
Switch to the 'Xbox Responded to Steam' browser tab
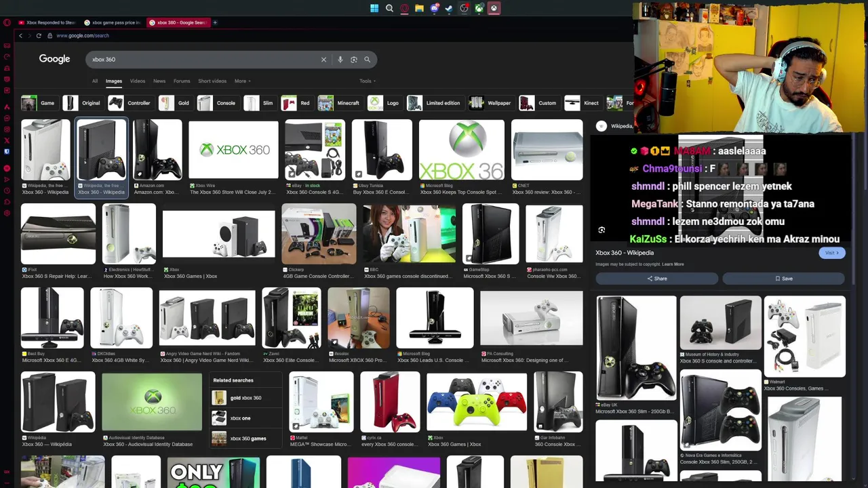click(47, 22)
